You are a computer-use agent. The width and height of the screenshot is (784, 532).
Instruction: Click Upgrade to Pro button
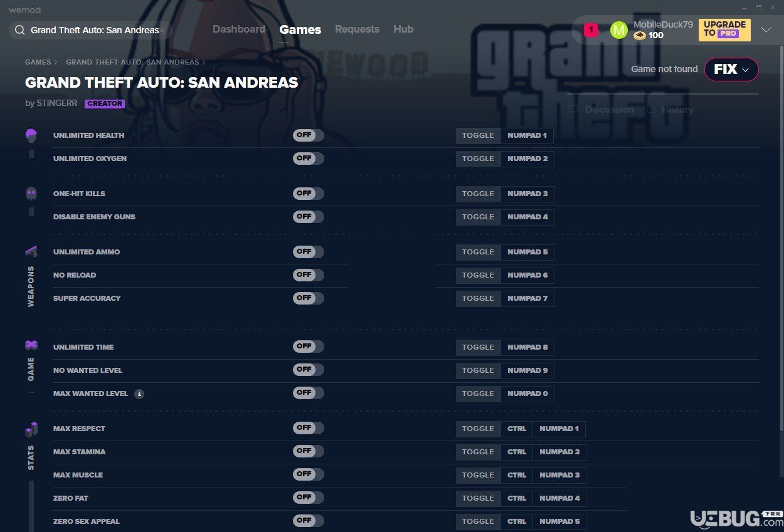coord(724,29)
